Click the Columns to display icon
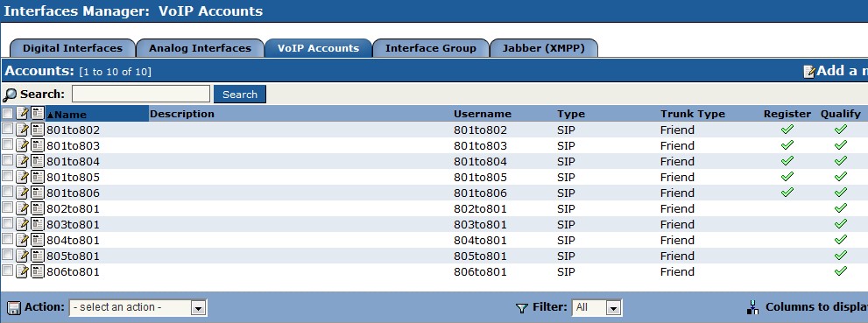 coord(753,307)
